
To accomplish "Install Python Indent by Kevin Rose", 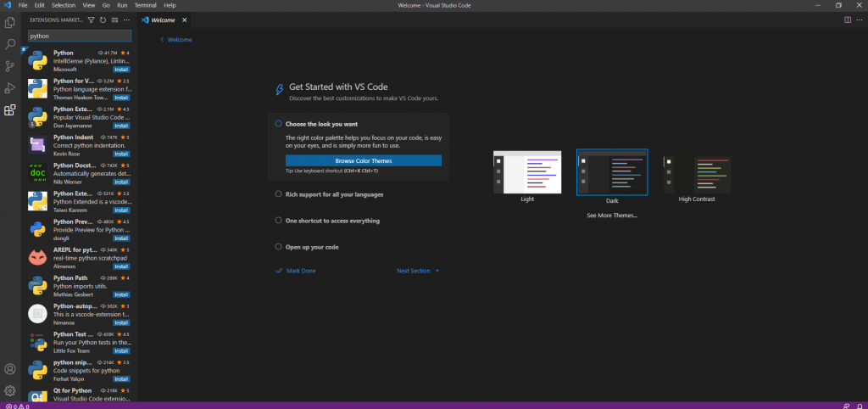I will pyautogui.click(x=122, y=154).
